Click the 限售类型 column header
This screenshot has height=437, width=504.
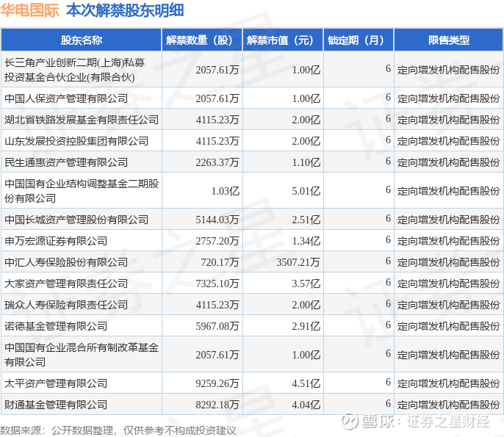[x=449, y=40]
